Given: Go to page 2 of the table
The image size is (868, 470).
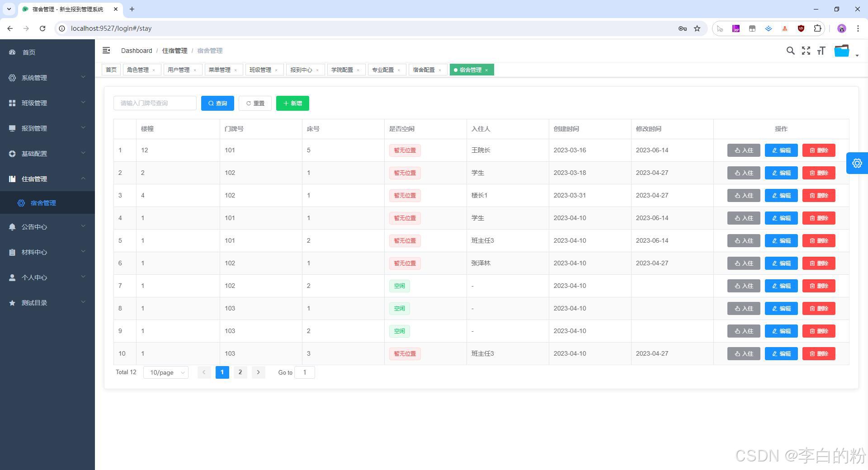Looking at the screenshot, I should [240, 372].
